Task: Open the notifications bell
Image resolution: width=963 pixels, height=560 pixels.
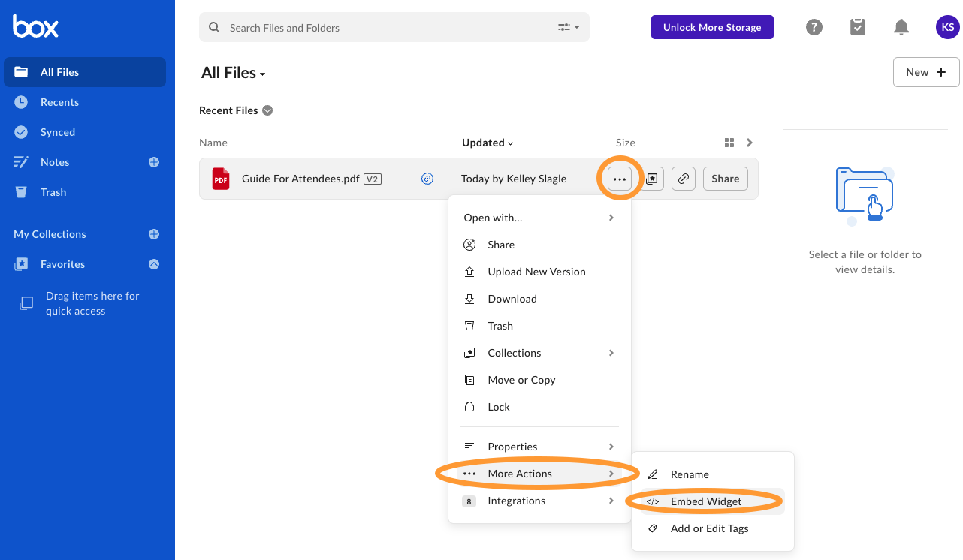Action: click(901, 27)
